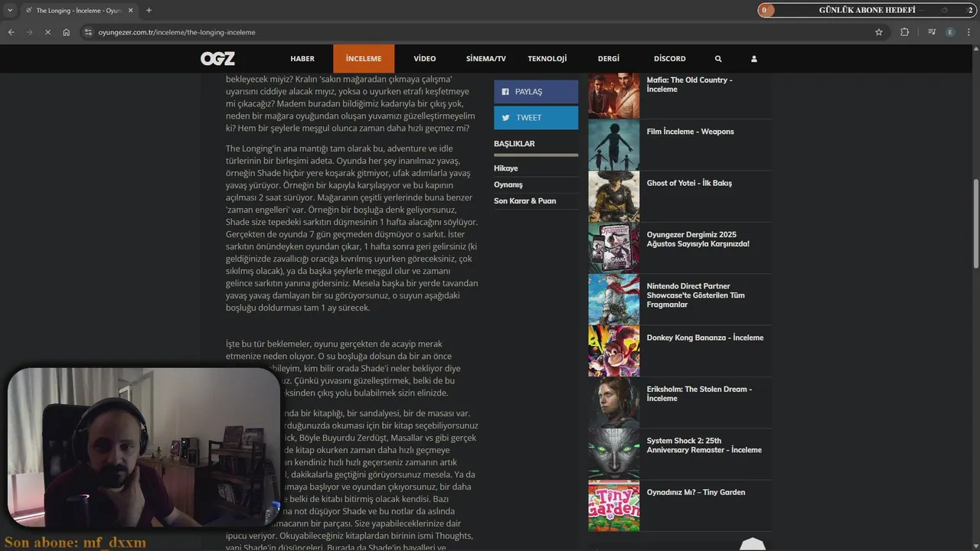Click the Ghost of Yotei thumbnail
The image size is (980, 551).
pos(614,196)
